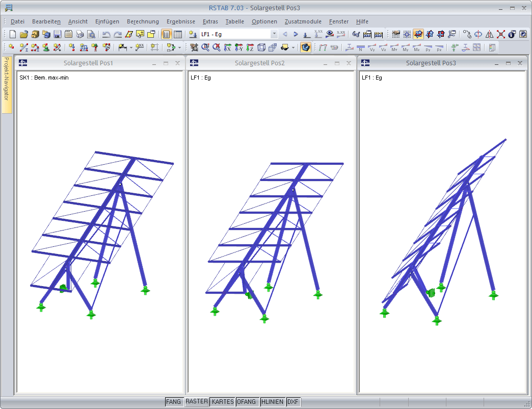Toggle the table display button
The height and width of the screenshot is (409, 532).
177,34
